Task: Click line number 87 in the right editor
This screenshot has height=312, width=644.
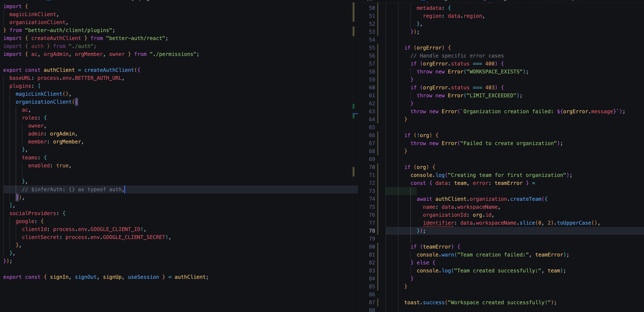Action: (x=372, y=302)
